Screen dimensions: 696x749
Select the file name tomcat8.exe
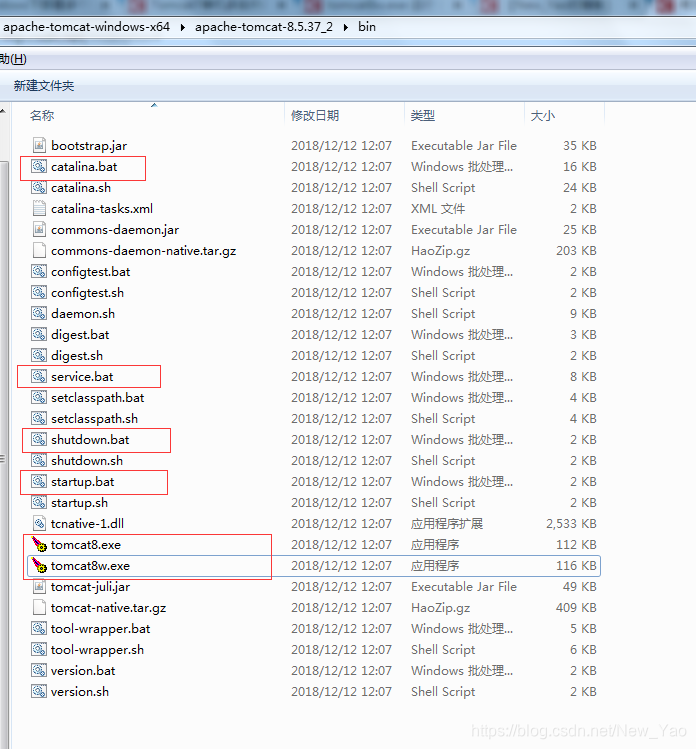pos(86,545)
